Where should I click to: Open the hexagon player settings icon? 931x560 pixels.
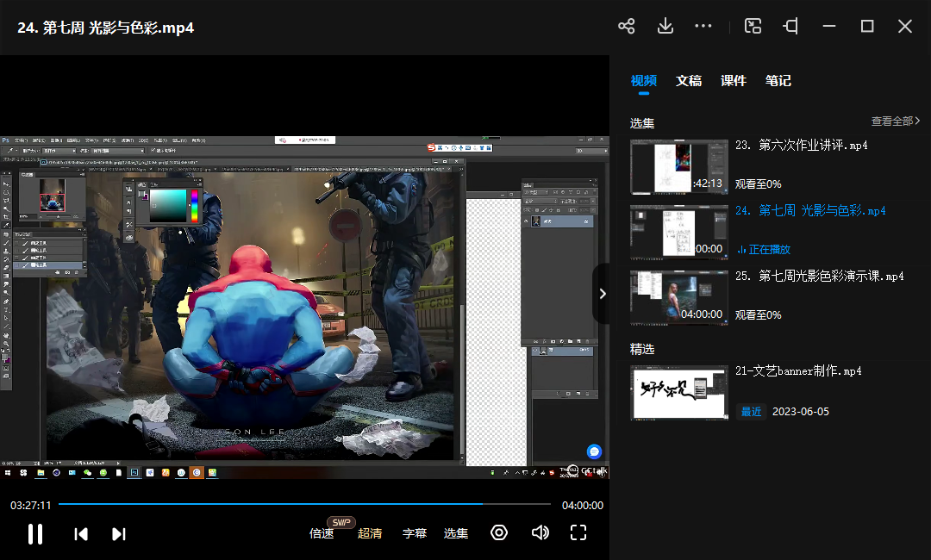tap(499, 532)
